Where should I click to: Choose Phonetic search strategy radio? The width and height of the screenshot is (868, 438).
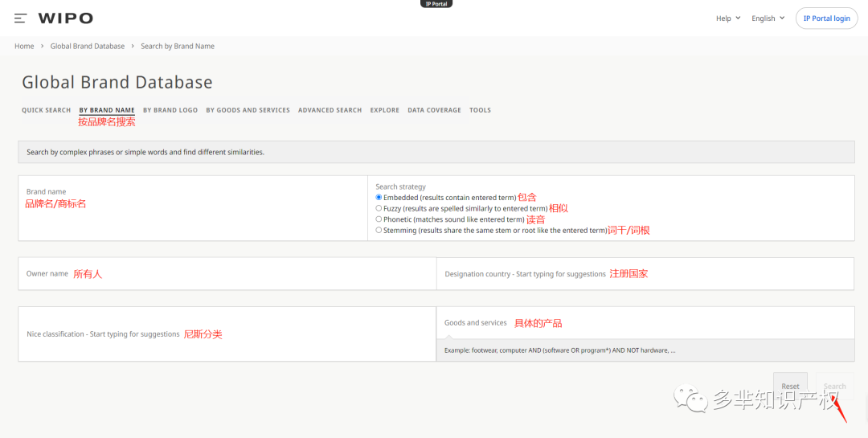[x=379, y=219]
